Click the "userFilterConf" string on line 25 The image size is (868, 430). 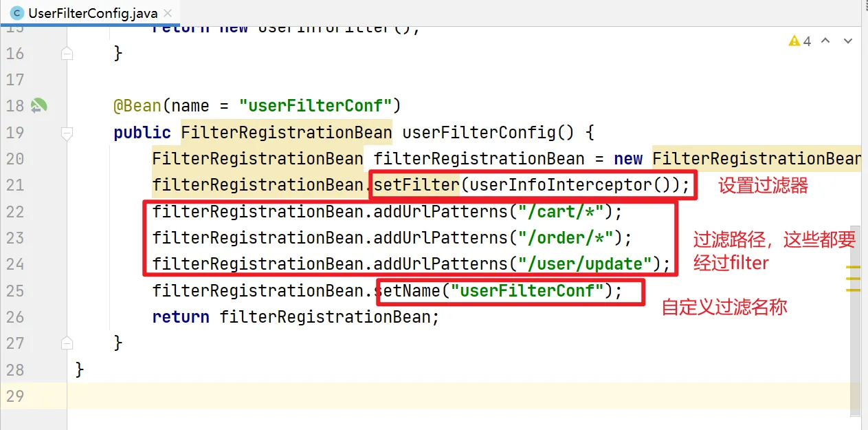(x=527, y=290)
